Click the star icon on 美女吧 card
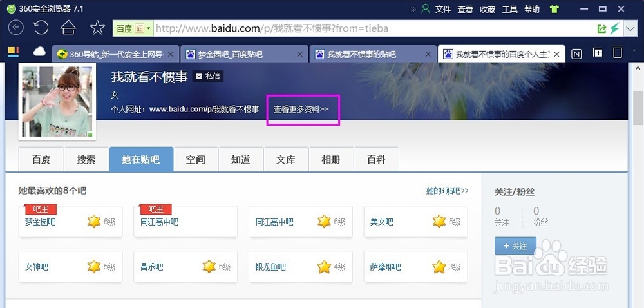The width and height of the screenshot is (644, 308). [439, 222]
